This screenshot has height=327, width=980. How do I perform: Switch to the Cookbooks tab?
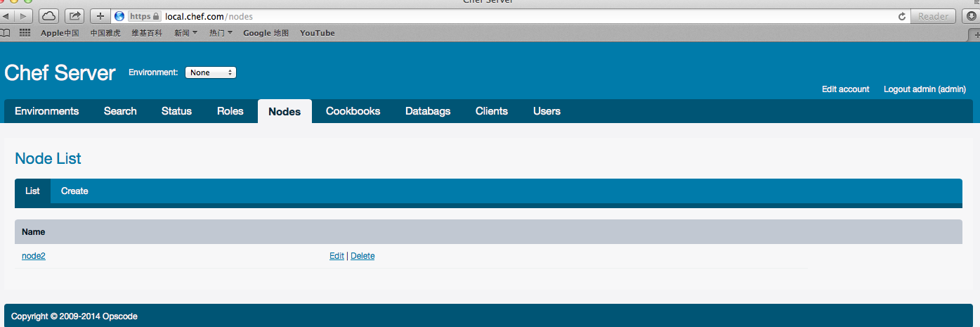pos(353,111)
